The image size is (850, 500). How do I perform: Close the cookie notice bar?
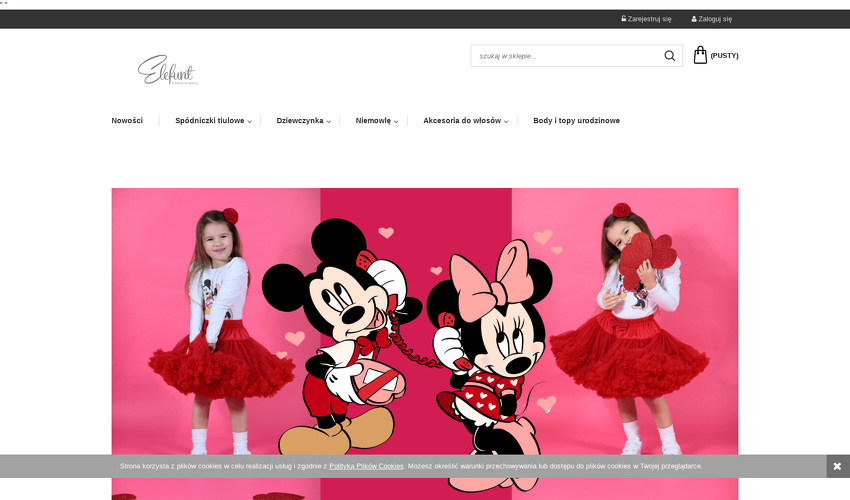pyautogui.click(x=837, y=466)
